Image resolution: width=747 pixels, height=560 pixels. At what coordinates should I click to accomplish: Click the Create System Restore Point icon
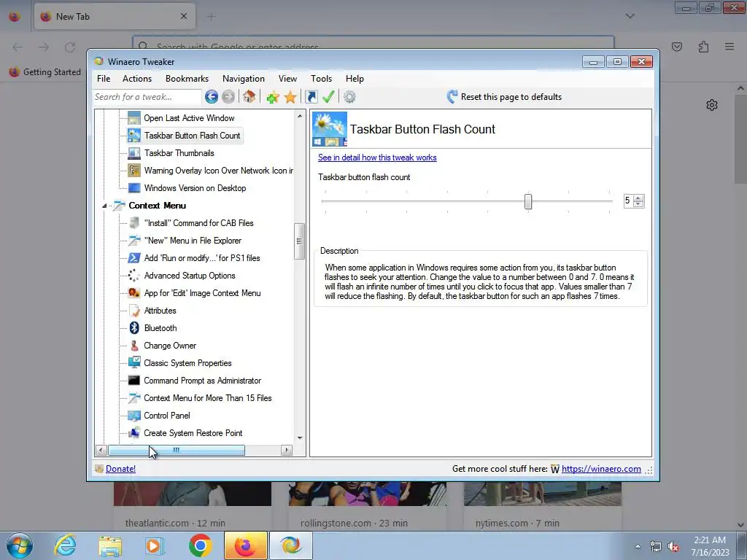[x=134, y=432]
